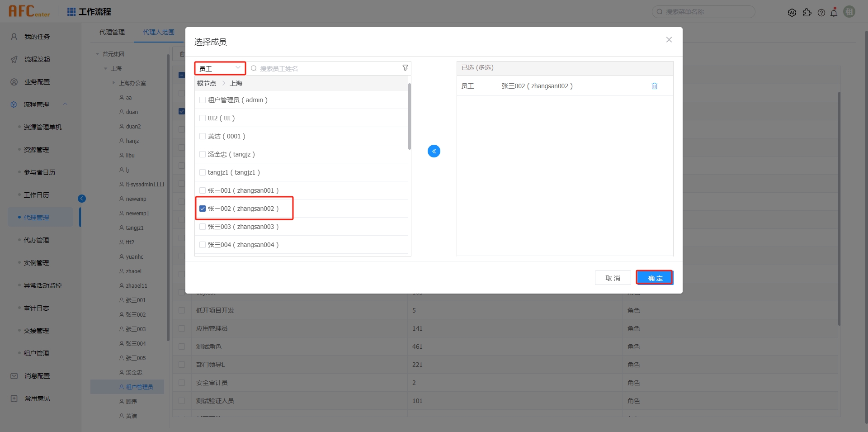The width and height of the screenshot is (868, 432).
Task: Select the 代理人范围 tab
Action: click(x=158, y=32)
